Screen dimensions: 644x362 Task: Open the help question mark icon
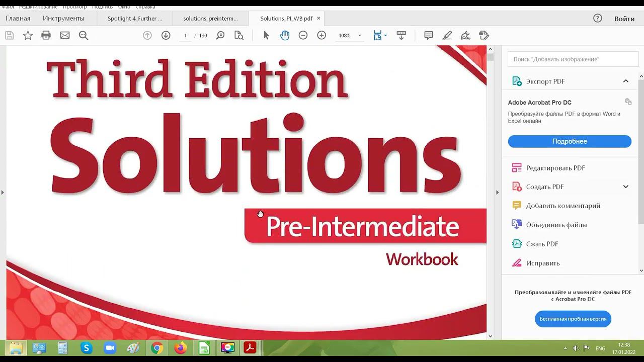pos(598,19)
